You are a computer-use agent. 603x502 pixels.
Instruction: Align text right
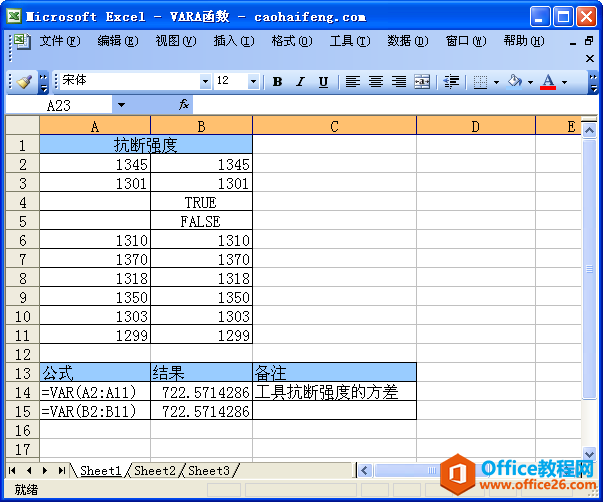(x=399, y=82)
